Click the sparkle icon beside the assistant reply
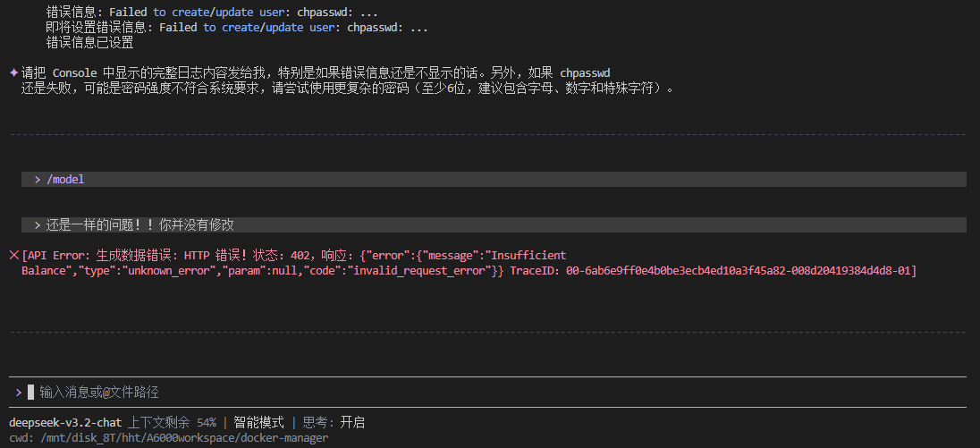The height and width of the screenshot is (448, 980). coord(13,72)
